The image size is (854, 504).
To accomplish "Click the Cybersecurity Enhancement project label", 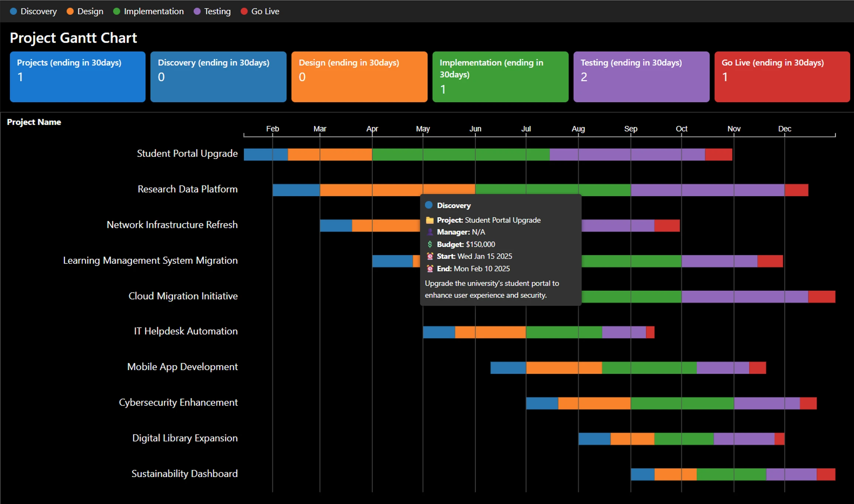I will 178,402.
